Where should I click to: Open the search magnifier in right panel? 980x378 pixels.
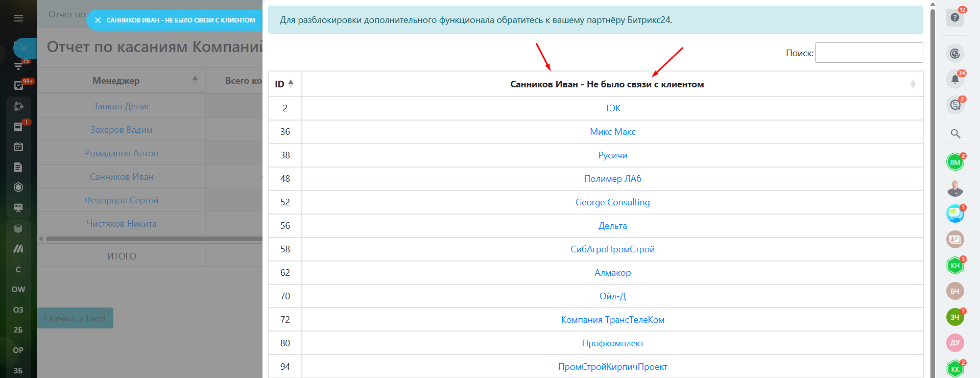pos(955,134)
